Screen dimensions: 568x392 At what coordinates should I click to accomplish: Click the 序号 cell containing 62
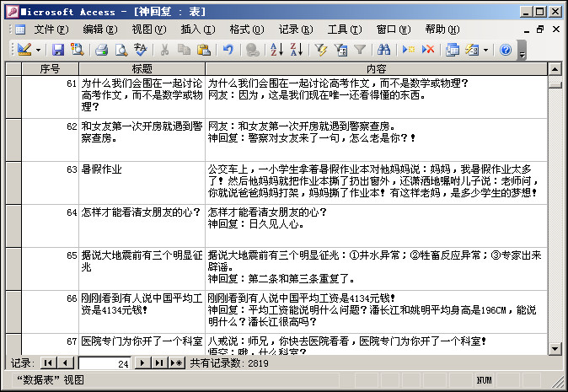(x=50, y=140)
